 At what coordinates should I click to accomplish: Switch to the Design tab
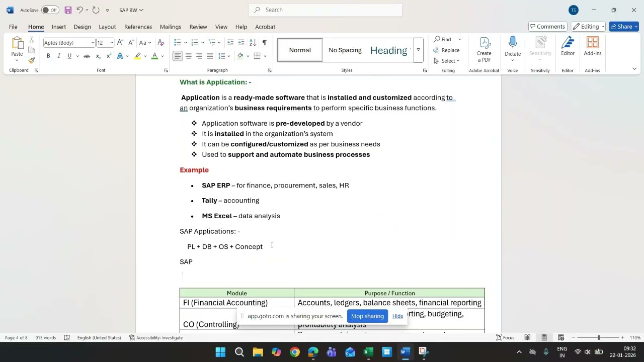(82, 27)
